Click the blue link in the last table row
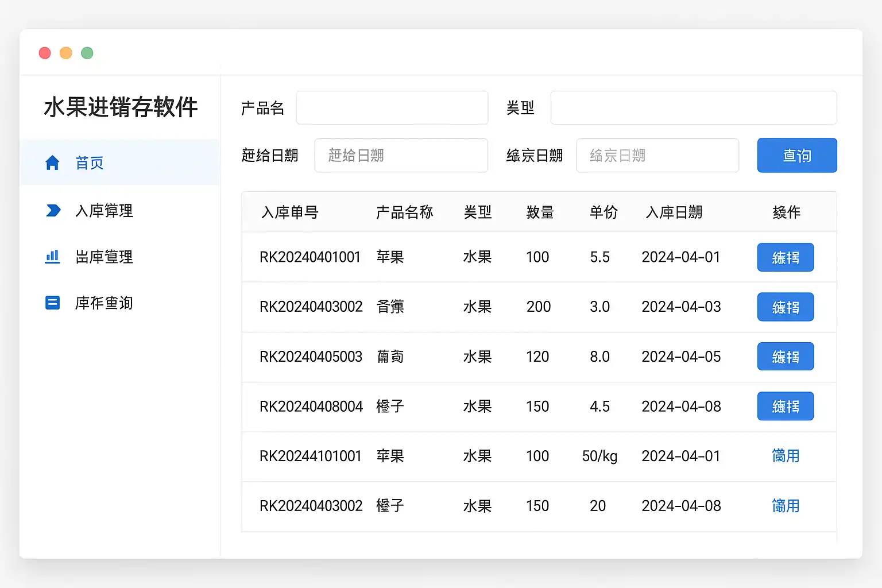882x588 pixels. (x=785, y=506)
